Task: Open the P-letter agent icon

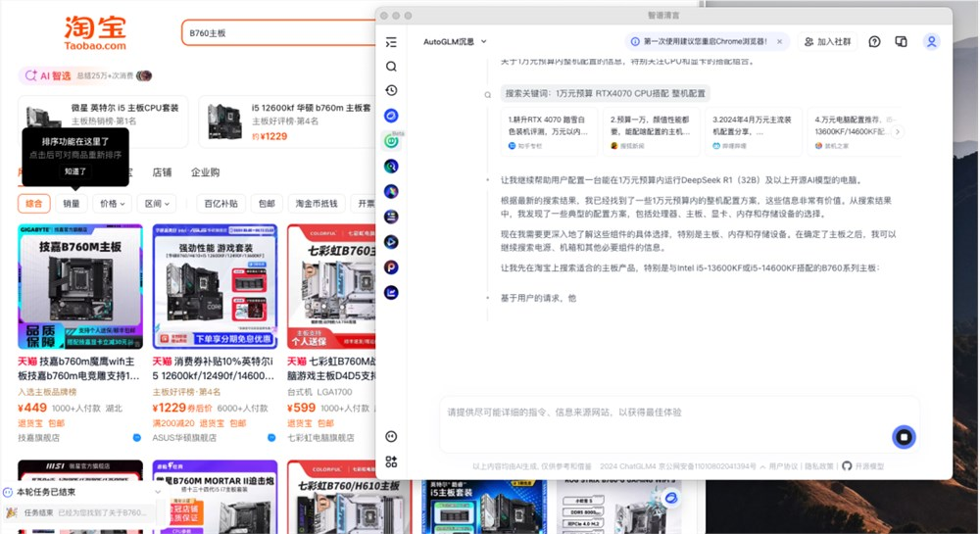Action: click(391, 267)
